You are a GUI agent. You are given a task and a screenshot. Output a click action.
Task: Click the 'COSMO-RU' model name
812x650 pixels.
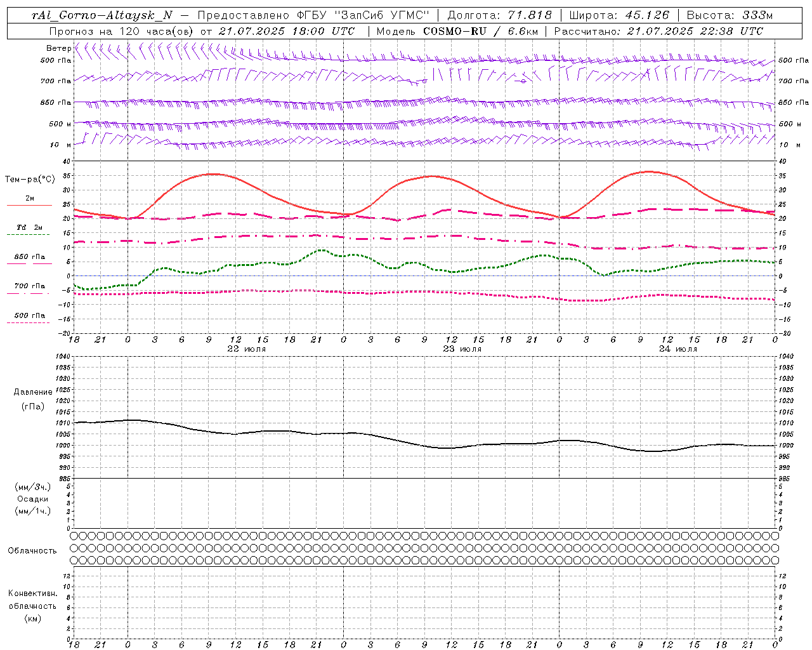click(x=455, y=31)
